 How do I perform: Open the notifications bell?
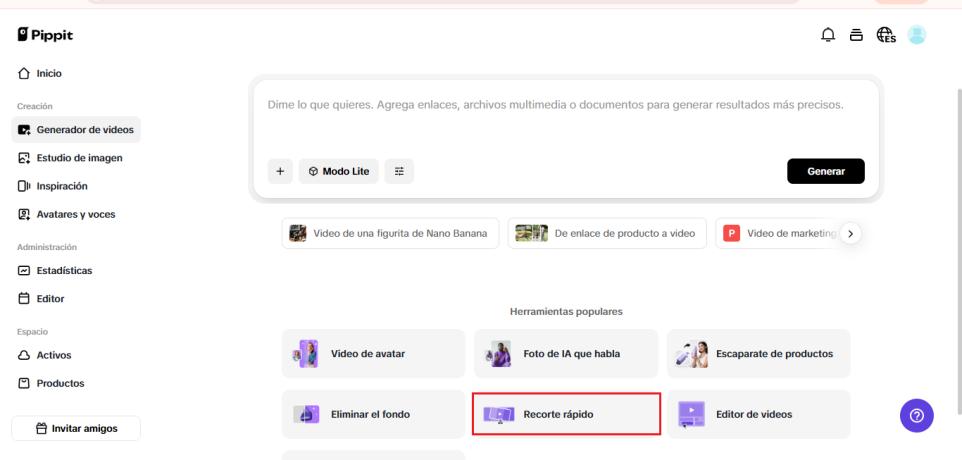828,35
